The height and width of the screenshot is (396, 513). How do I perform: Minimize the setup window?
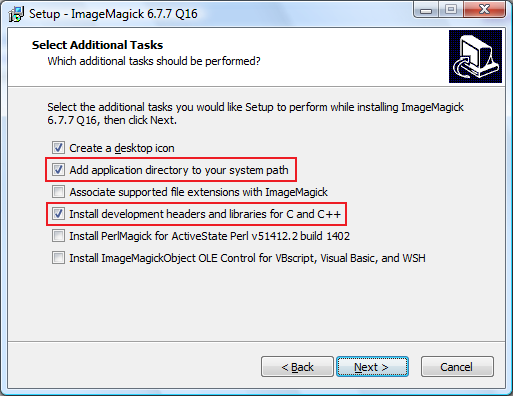pyautogui.click(x=426, y=9)
